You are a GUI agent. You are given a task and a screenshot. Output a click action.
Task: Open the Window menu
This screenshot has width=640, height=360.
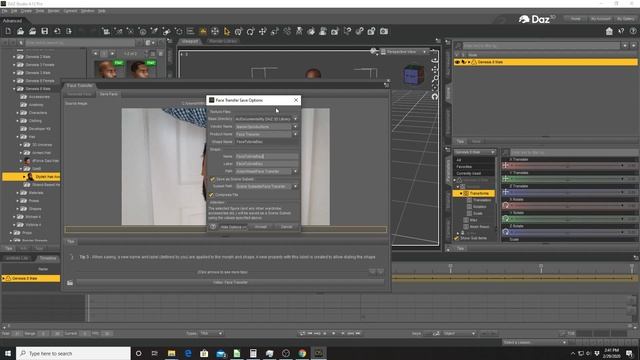tap(87, 11)
